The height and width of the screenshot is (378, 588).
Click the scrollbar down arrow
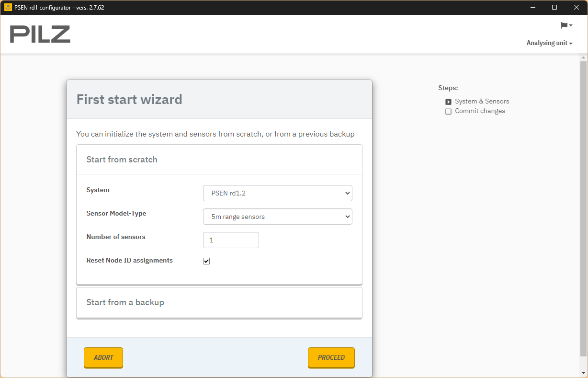click(x=583, y=373)
